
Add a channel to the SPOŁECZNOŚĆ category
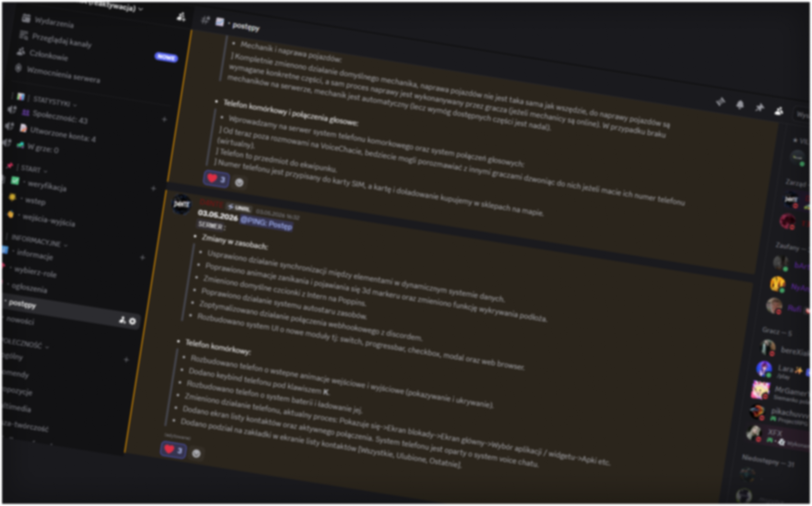[x=126, y=359]
